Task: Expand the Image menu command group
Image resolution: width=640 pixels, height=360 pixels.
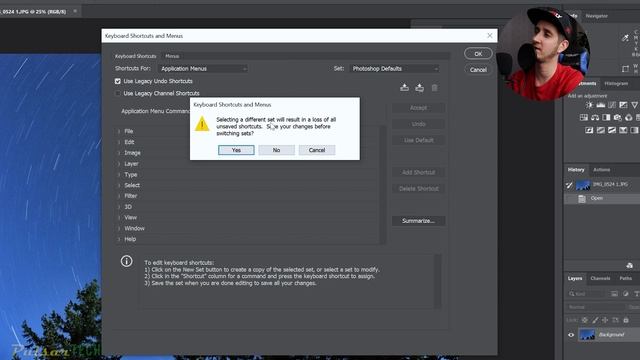Action: 119,153
